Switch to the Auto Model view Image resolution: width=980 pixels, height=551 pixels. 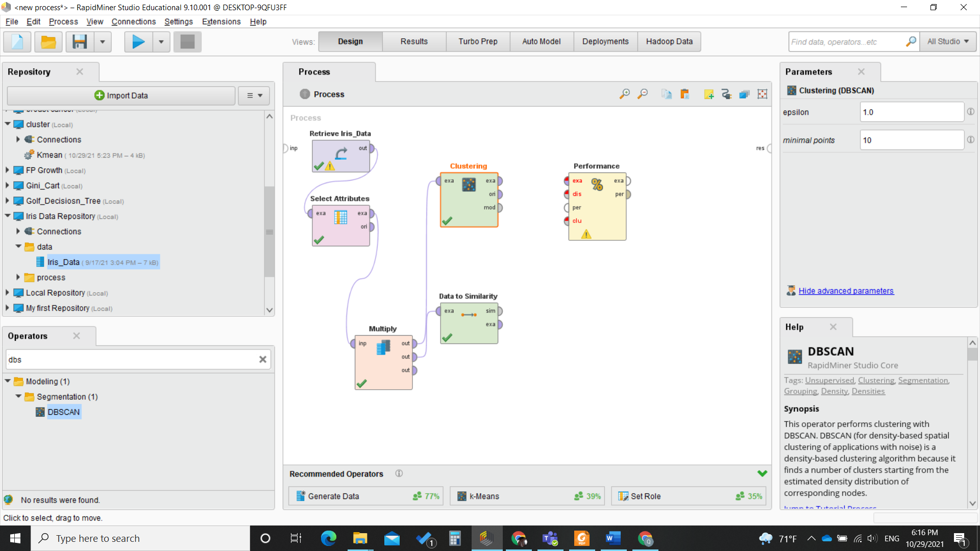[542, 41]
